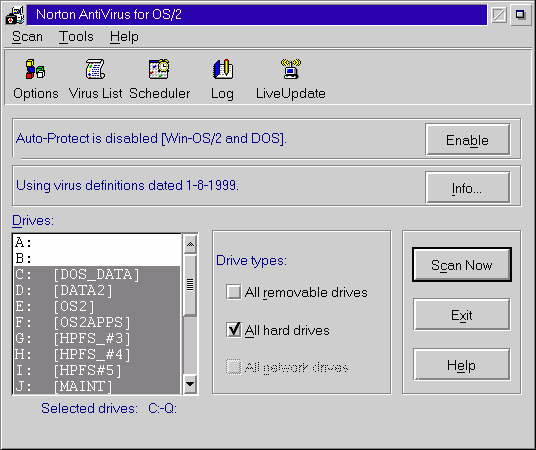
Task: Click the window maximize button in title bar
Action: tap(521, 15)
